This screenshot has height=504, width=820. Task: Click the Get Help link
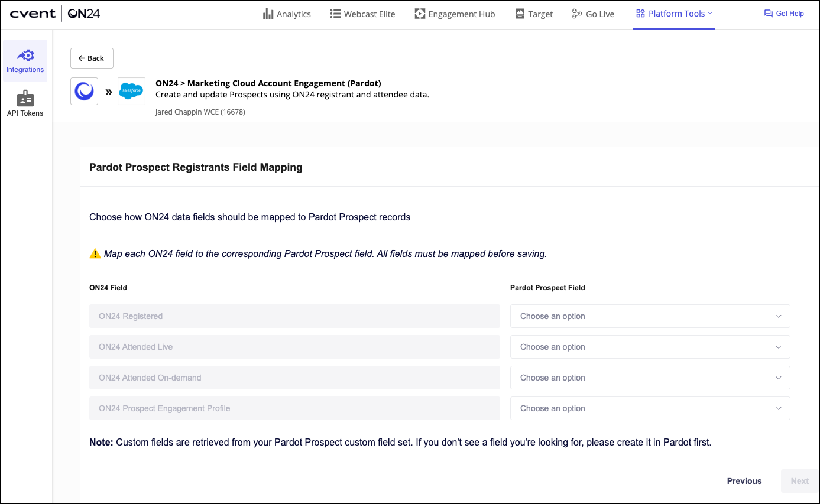(x=784, y=14)
